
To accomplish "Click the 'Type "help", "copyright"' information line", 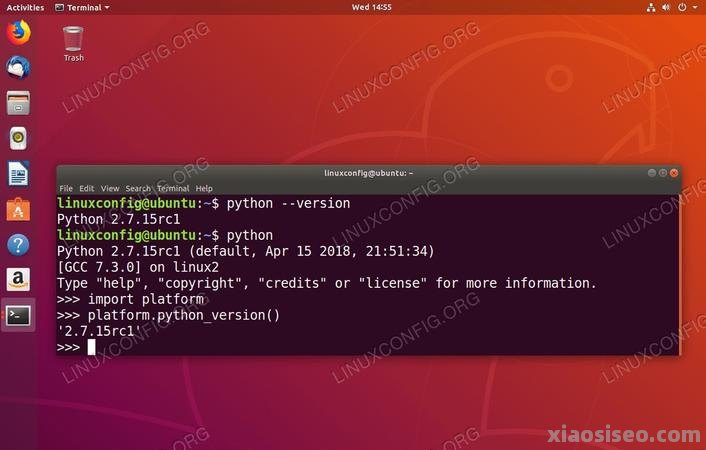I will (x=327, y=283).
